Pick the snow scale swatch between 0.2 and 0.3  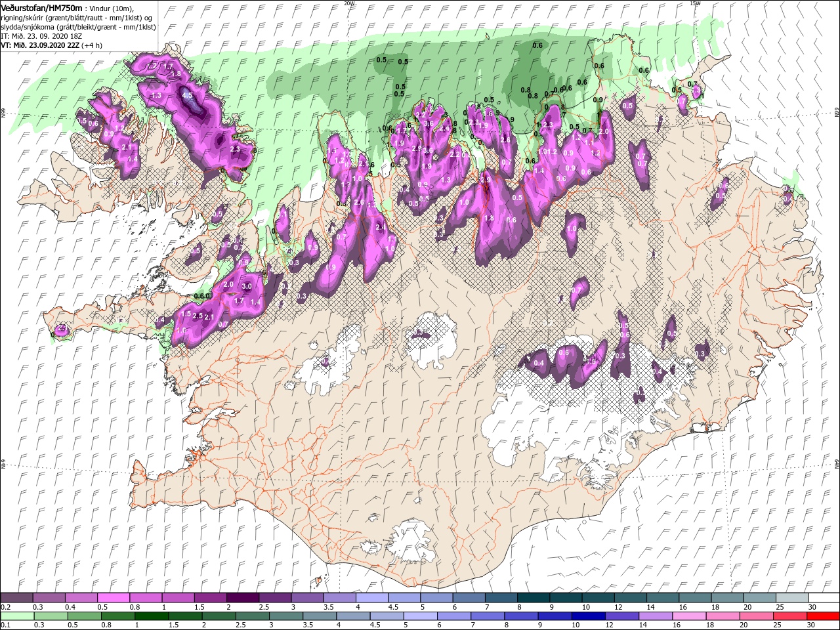(16, 598)
